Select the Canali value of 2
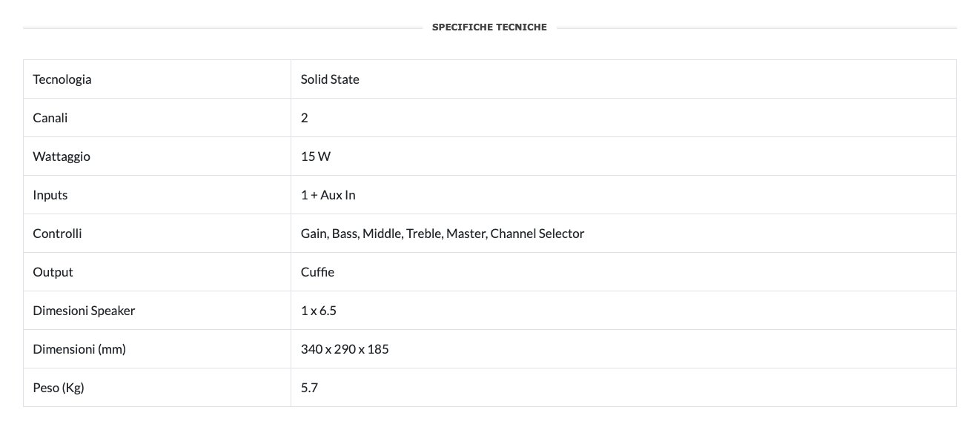The width and height of the screenshot is (980, 430). click(305, 118)
